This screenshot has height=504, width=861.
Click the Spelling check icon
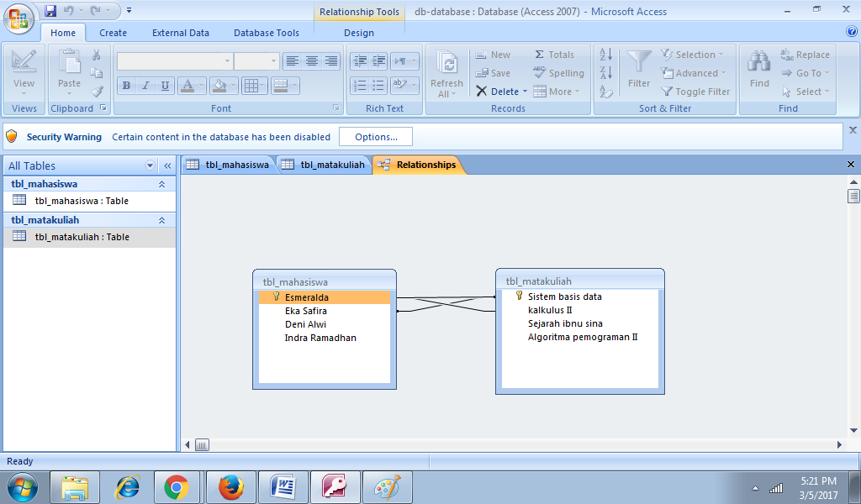pyautogui.click(x=538, y=73)
